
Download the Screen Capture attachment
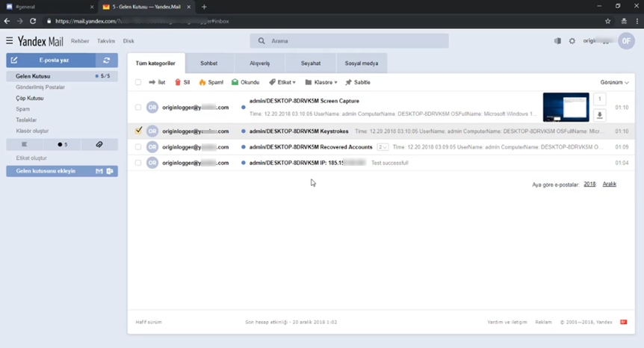click(x=599, y=115)
